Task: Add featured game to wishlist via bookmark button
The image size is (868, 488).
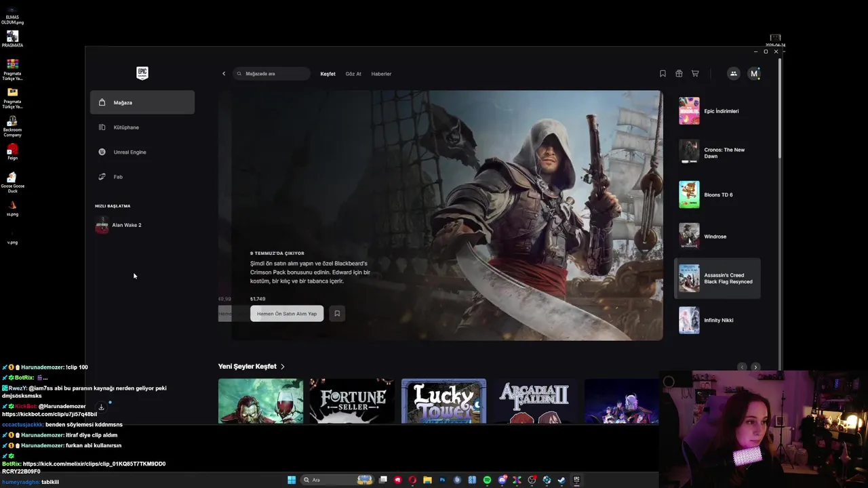Action: coord(337,314)
